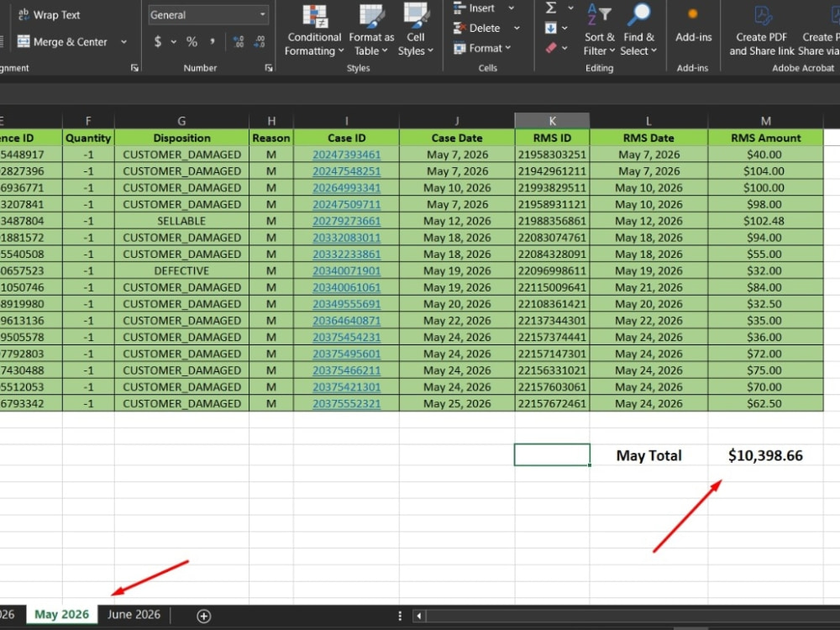Click the Wrap Text button
840x630 pixels.
point(49,15)
